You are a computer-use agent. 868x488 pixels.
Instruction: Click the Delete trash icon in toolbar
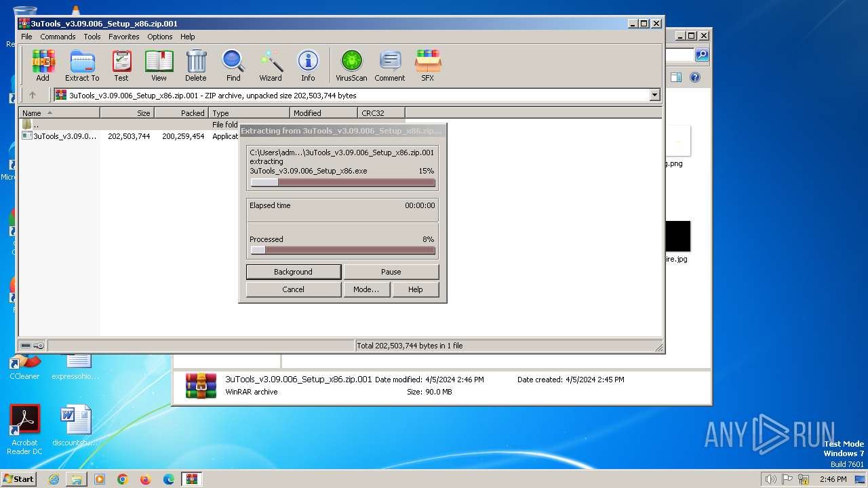(x=196, y=66)
